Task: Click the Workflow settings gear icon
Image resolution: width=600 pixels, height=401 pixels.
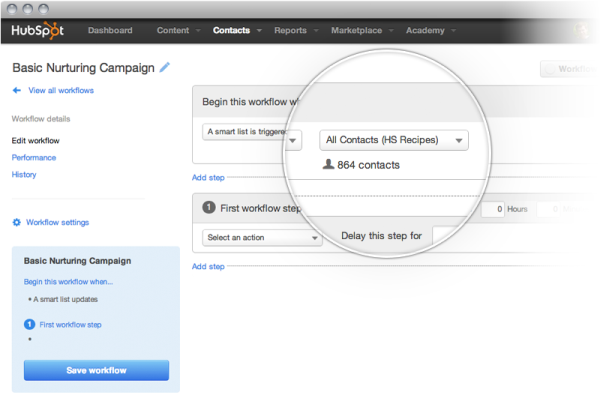Action: pyautogui.click(x=16, y=222)
